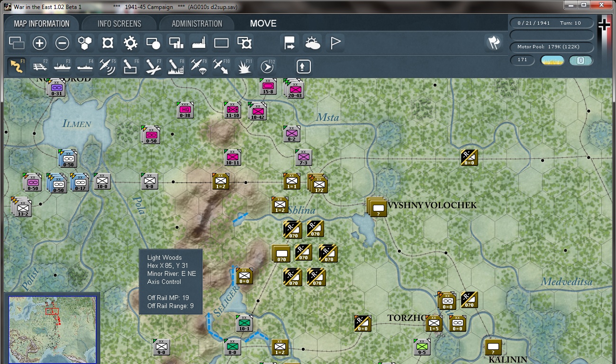Screen dimensions: 616x364
Task: Select the F6 Bomb Unit mode icon
Action: click(130, 66)
